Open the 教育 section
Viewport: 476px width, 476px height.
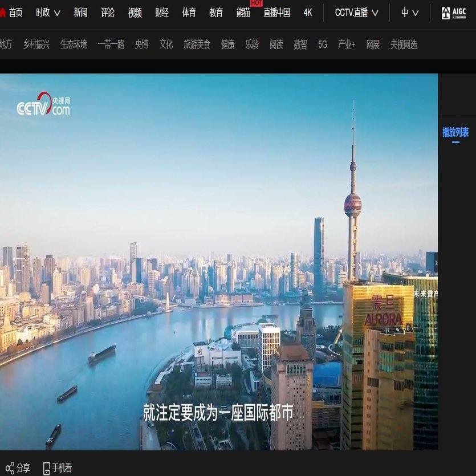216,13
